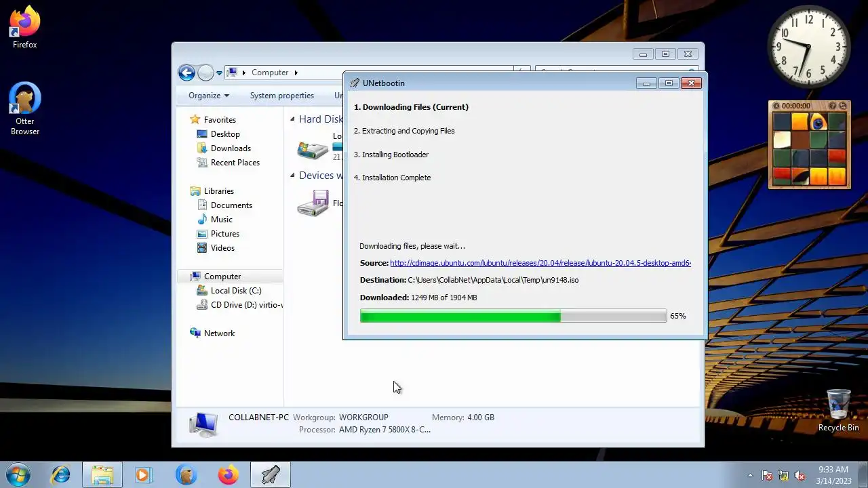Click the puzzle gadget's show picture button
This screenshot has width=868, height=488.
tap(833, 106)
